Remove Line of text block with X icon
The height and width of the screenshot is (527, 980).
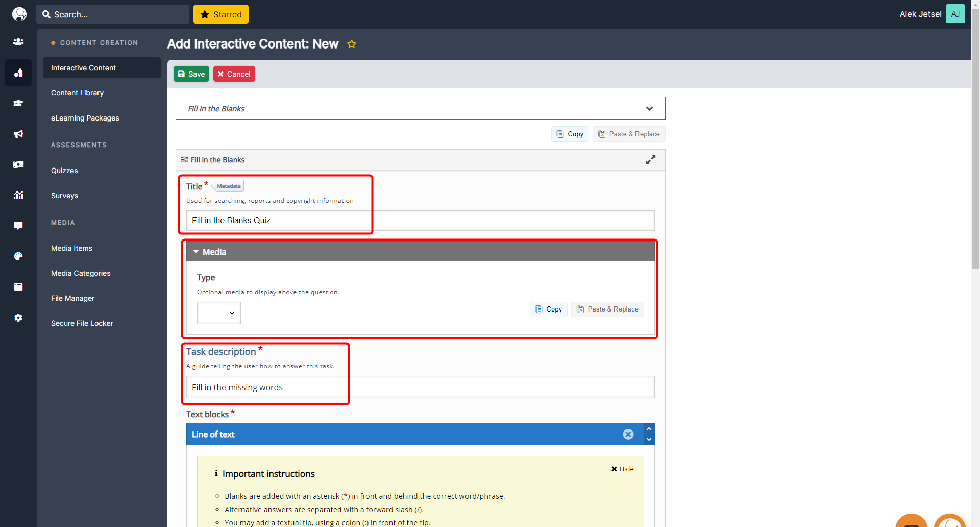click(x=628, y=434)
